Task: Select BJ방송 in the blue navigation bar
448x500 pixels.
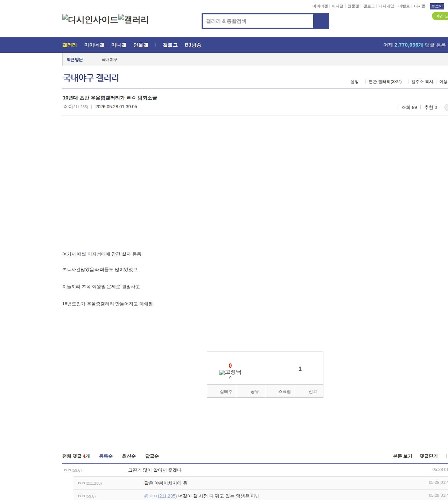Action: [193, 45]
